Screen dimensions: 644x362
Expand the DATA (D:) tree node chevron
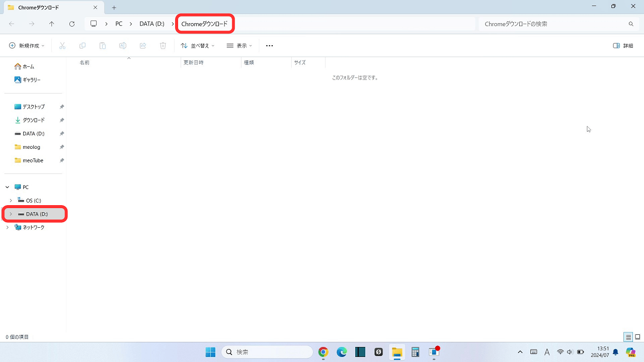[x=11, y=214]
